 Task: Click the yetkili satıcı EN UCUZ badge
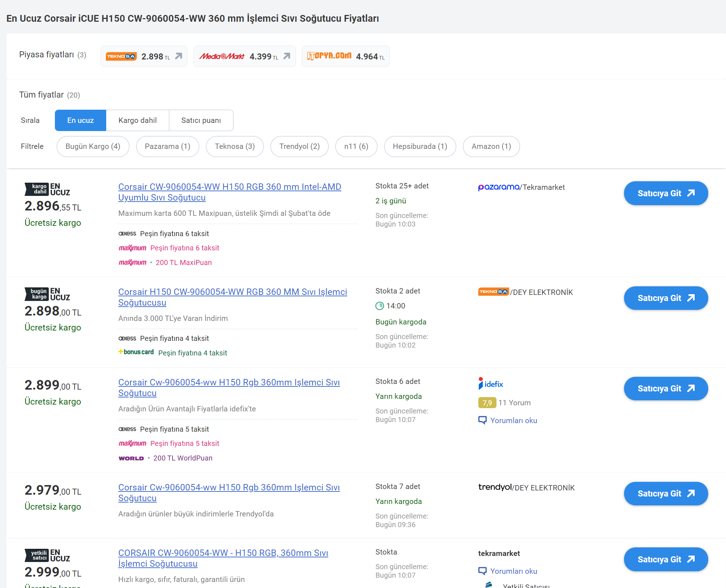click(47, 555)
